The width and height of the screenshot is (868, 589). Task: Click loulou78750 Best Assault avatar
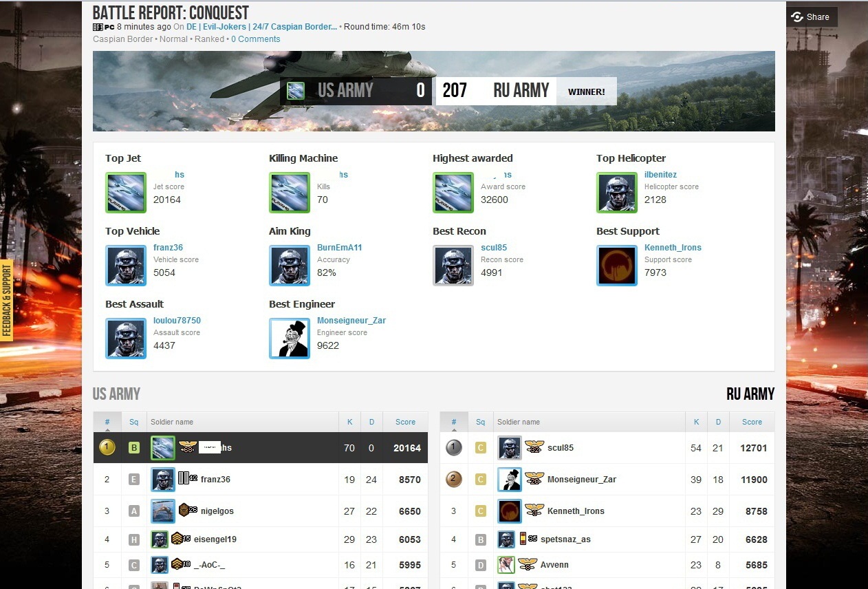(x=126, y=339)
